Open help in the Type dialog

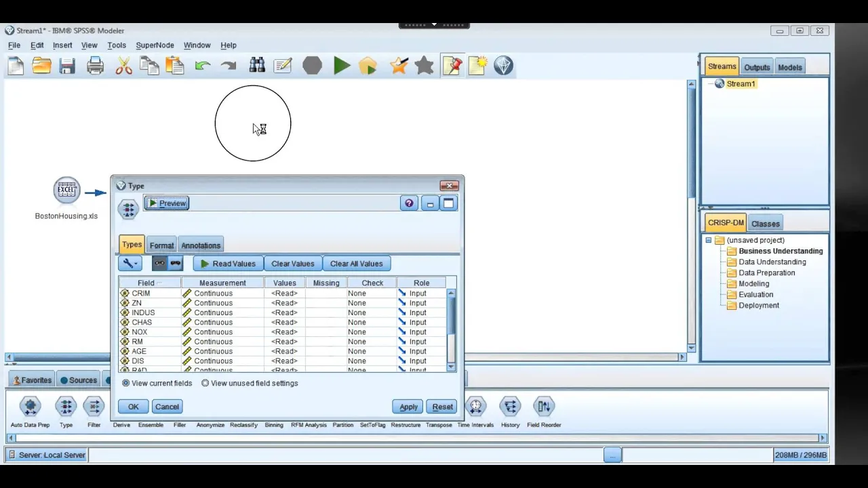[x=409, y=203]
